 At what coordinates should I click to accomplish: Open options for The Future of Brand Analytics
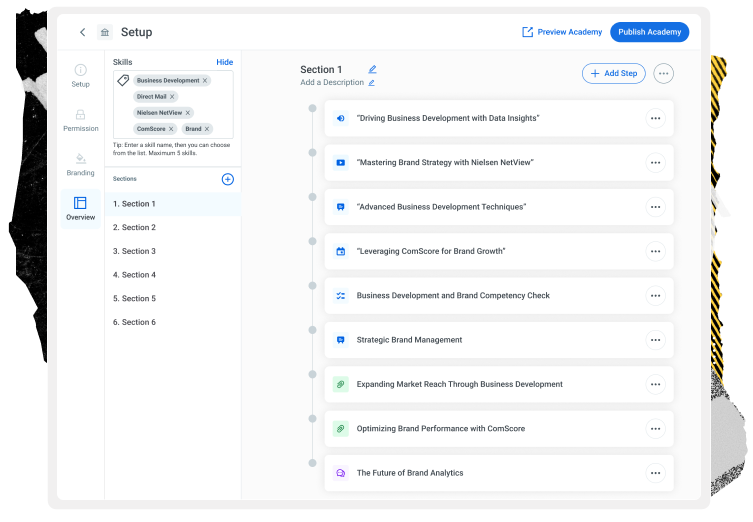tap(655, 473)
